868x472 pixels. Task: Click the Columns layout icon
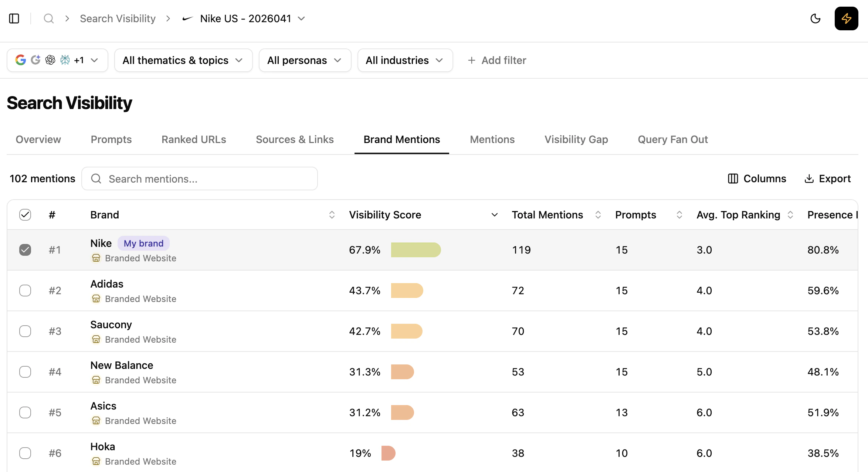[x=733, y=179]
